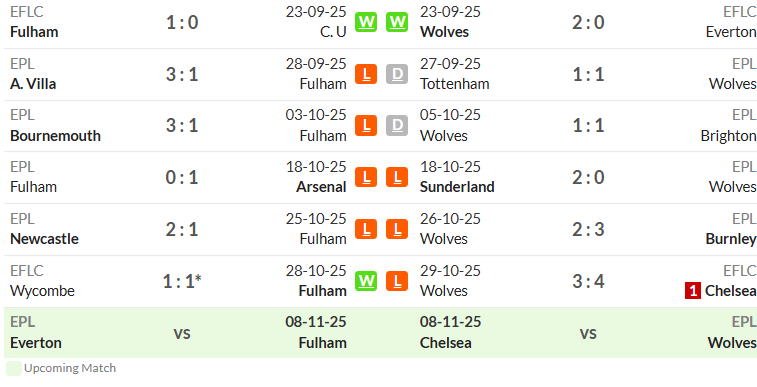Select the A. Villa team name

coord(33,84)
